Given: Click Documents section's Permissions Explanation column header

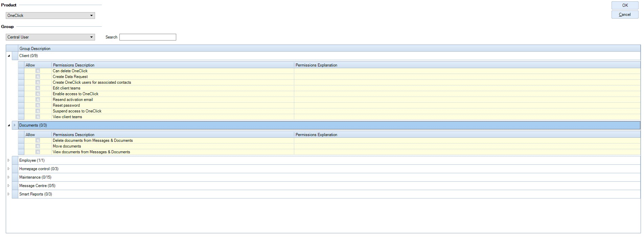Looking at the screenshot, I should [x=467, y=135].
